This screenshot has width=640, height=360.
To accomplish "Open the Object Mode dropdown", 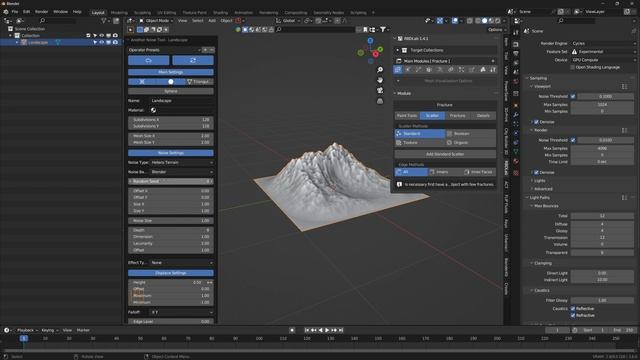I will [156, 20].
